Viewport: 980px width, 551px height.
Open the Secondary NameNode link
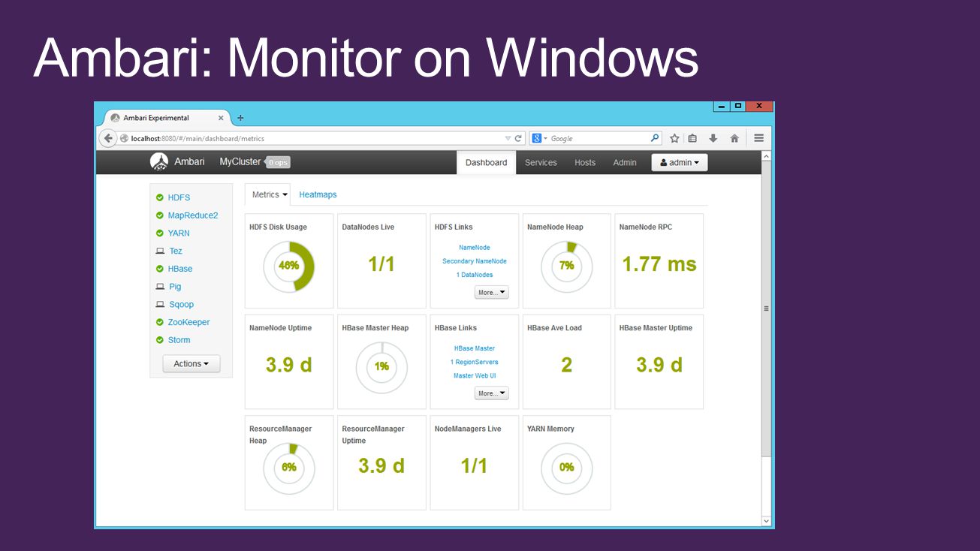[x=475, y=261]
